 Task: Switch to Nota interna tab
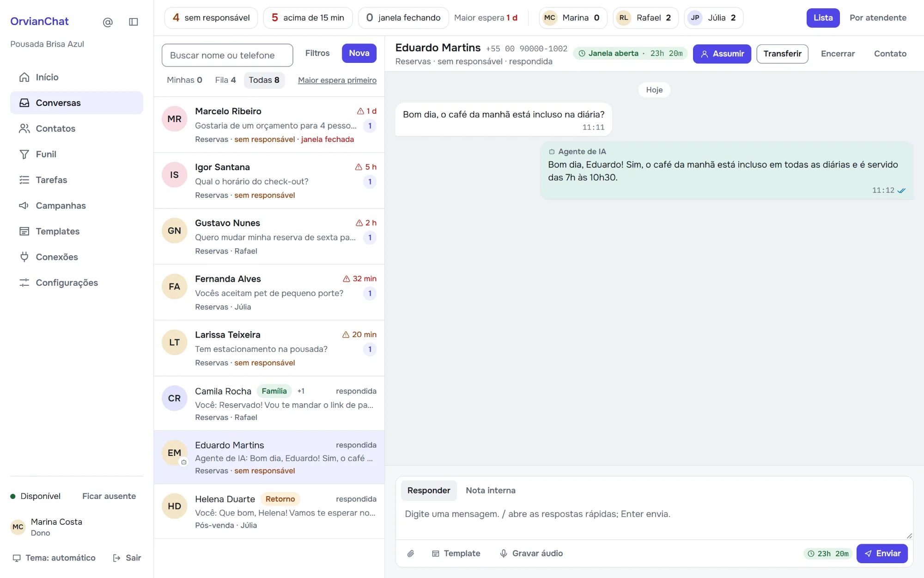click(491, 491)
